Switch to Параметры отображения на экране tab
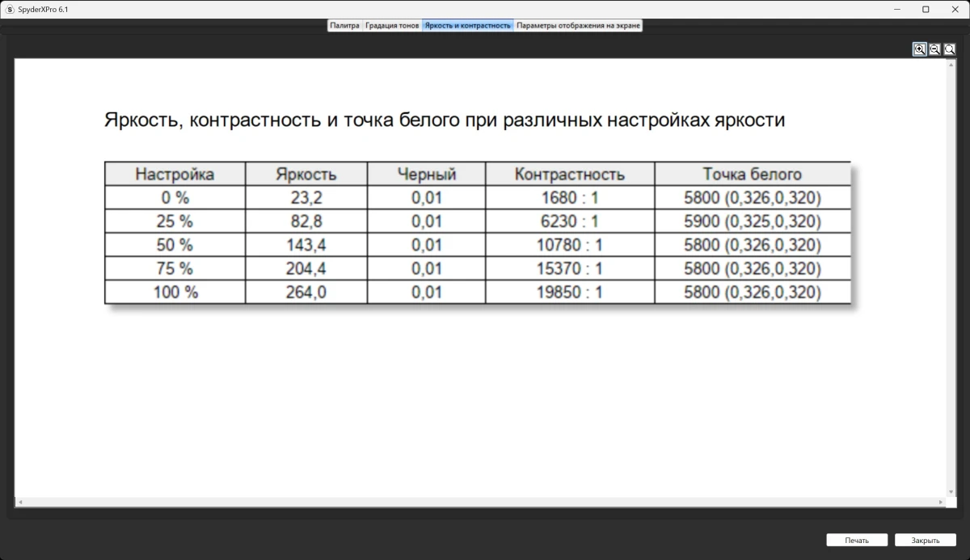Screen dimensions: 970x560 click(x=579, y=25)
